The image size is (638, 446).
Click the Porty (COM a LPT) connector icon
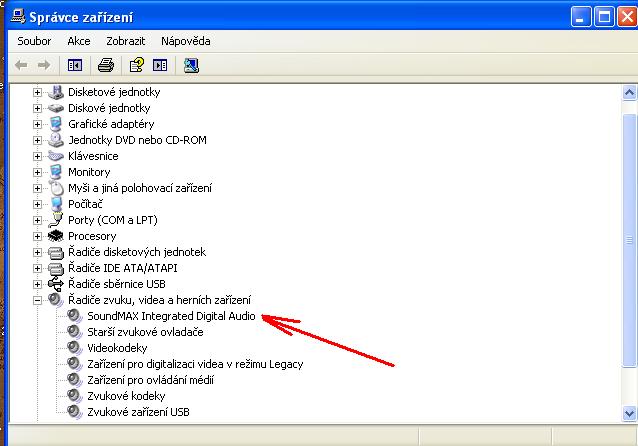coord(56,220)
